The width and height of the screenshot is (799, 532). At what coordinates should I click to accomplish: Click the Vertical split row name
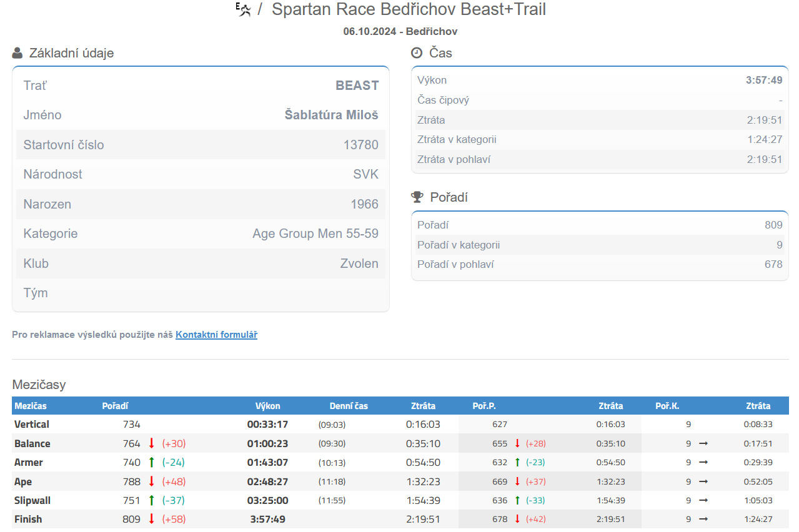pyautogui.click(x=32, y=424)
